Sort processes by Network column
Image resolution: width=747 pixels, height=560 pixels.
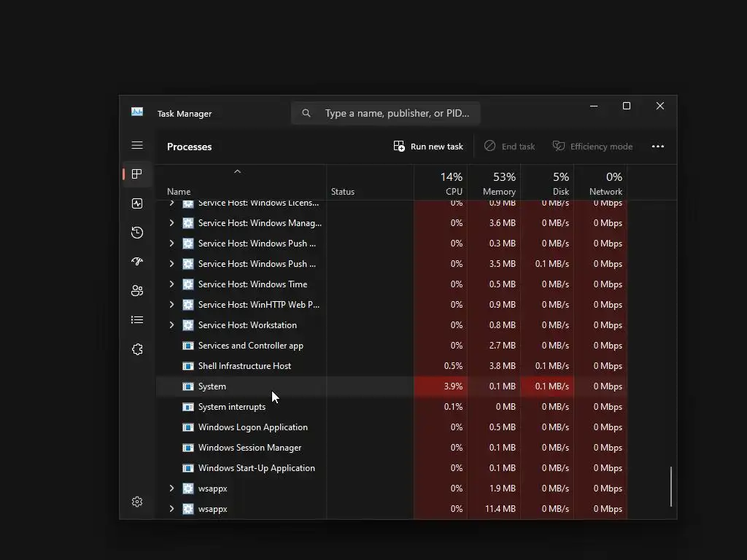click(x=601, y=183)
